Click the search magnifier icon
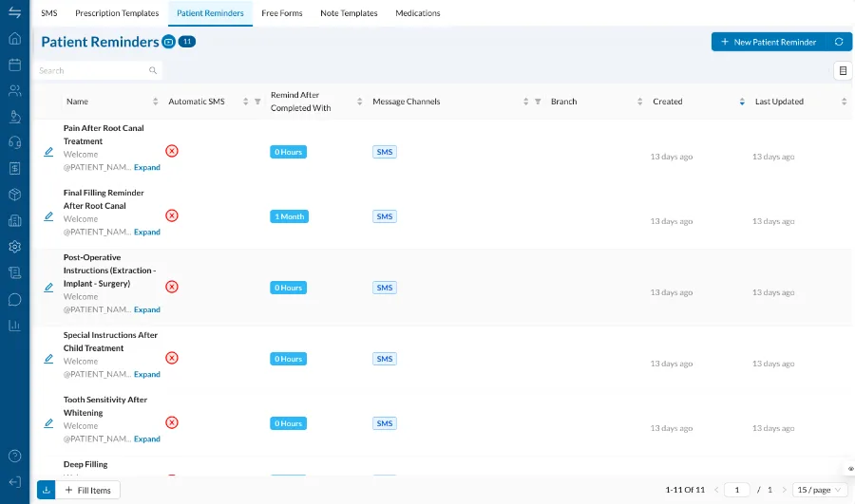Viewport: 855px width, 504px height. click(153, 70)
